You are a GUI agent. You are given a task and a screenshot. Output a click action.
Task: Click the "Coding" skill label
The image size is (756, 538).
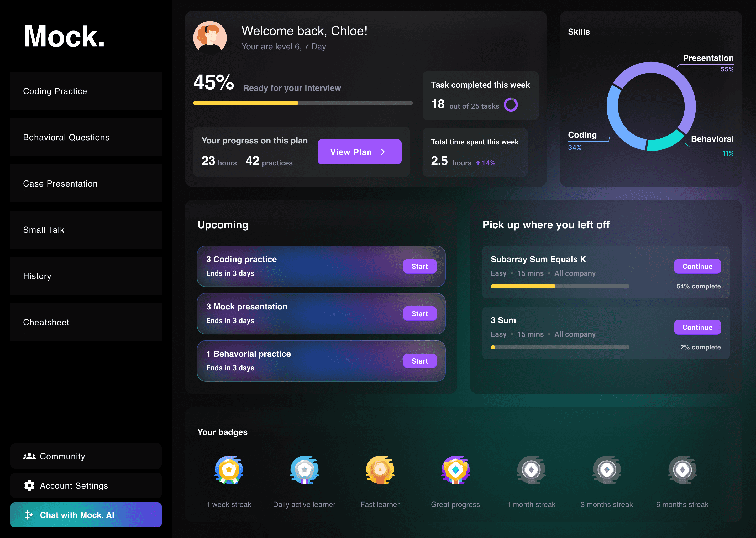pyautogui.click(x=582, y=135)
